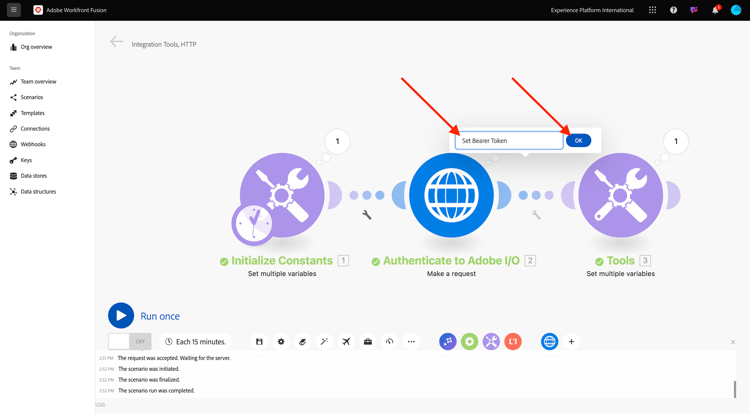Open the help question mark icon
The height and width of the screenshot is (414, 750).
pos(673,10)
